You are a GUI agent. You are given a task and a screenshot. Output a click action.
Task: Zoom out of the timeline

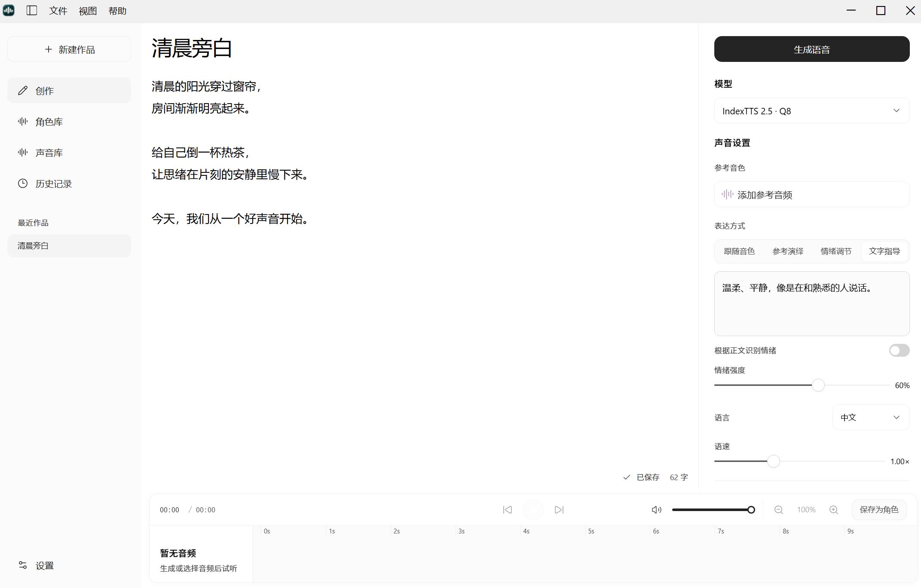click(x=779, y=510)
